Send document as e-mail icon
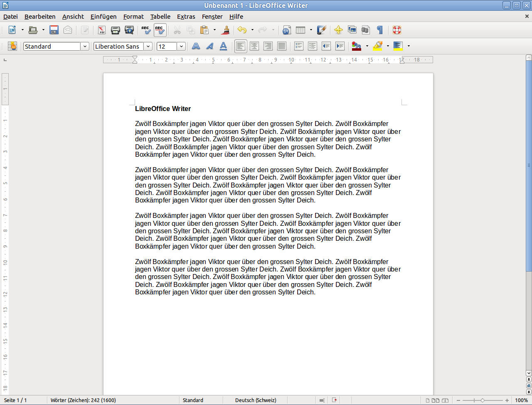 click(68, 30)
